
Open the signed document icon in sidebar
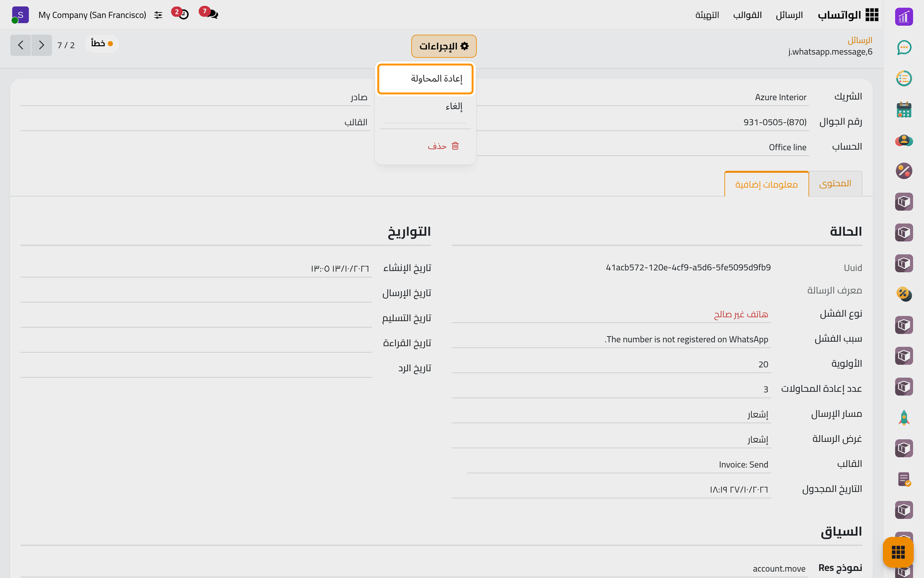coord(904,479)
